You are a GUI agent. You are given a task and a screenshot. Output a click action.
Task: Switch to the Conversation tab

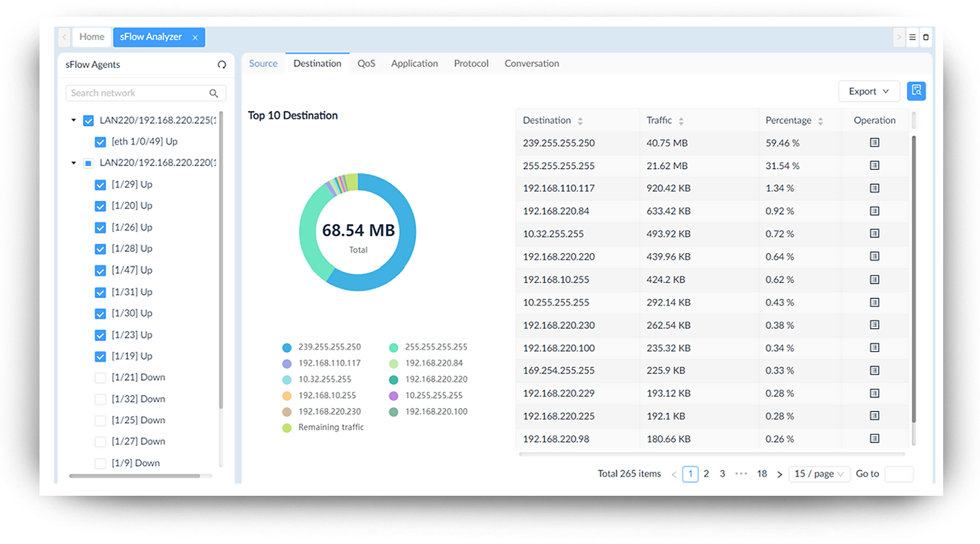pyautogui.click(x=531, y=64)
